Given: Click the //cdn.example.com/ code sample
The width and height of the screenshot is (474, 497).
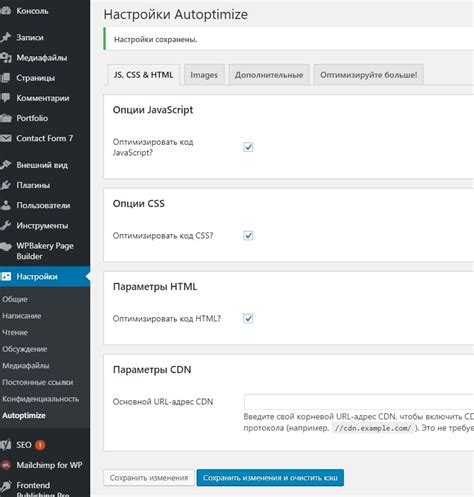Looking at the screenshot, I should pyautogui.click(x=373, y=428).
